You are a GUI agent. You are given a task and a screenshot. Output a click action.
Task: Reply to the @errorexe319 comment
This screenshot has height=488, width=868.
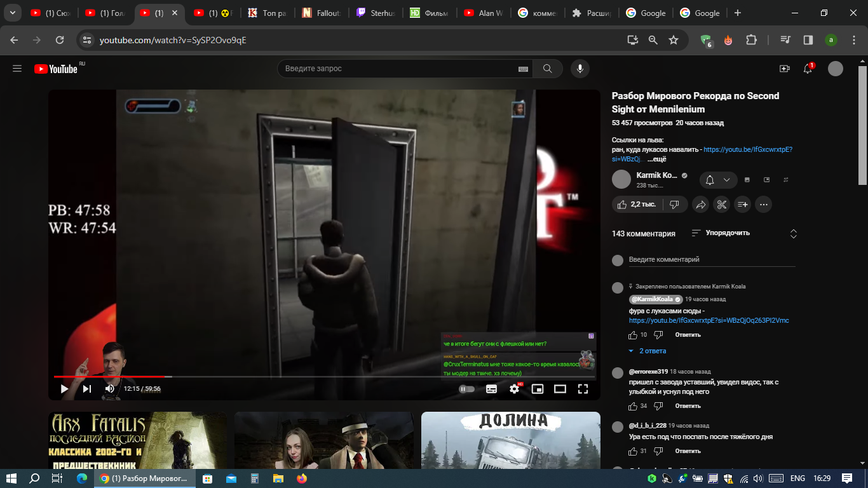(x=688, y=406)
